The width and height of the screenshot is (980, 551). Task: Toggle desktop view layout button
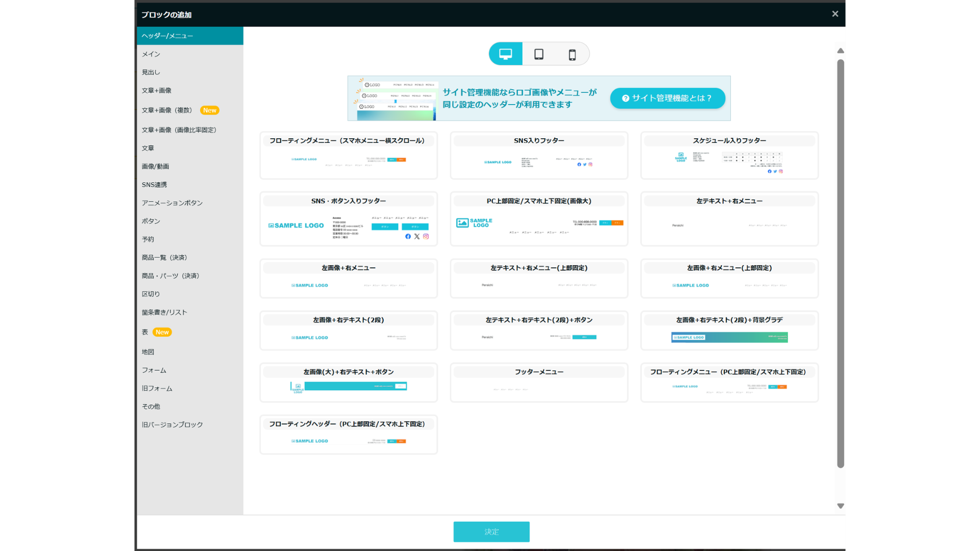506,54
